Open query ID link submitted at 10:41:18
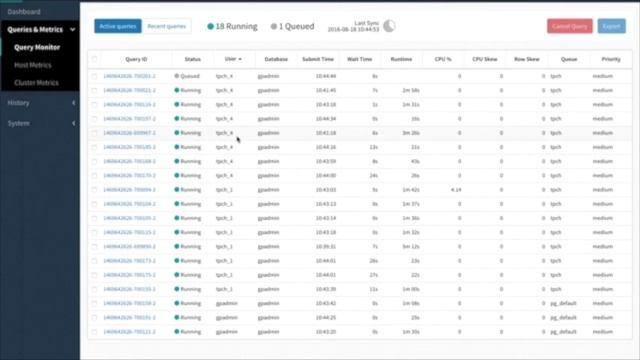Image resolution: width=640 pixels, height=360 pixels. 129,133
